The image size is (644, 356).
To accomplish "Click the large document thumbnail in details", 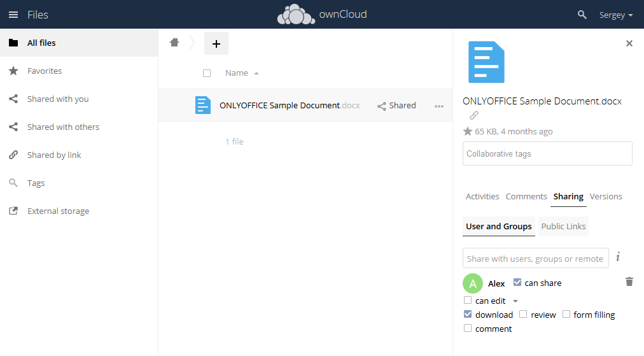I will [x=486, y=62].
